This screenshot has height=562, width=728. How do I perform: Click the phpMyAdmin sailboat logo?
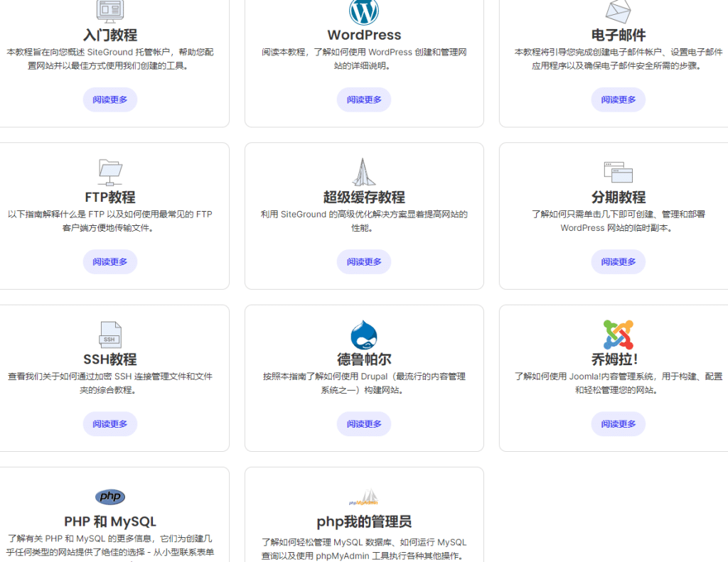[x=364, y=497]
